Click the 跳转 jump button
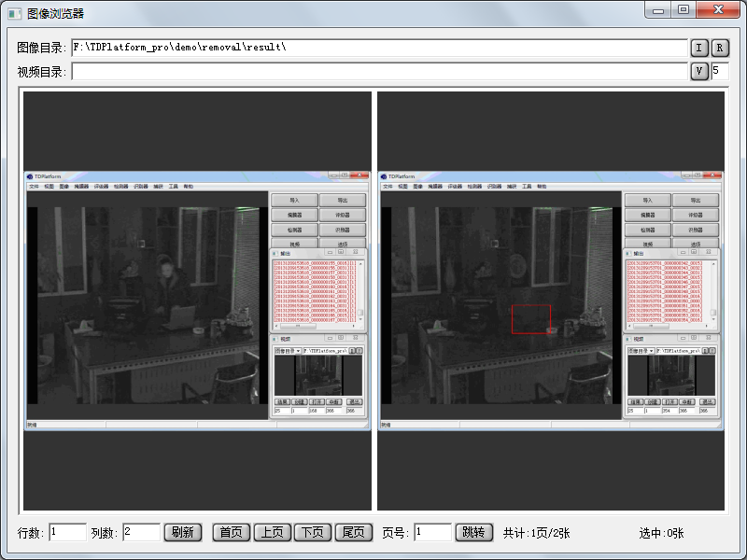The width and height of the screenshot is (747, 560). [473, 532]
